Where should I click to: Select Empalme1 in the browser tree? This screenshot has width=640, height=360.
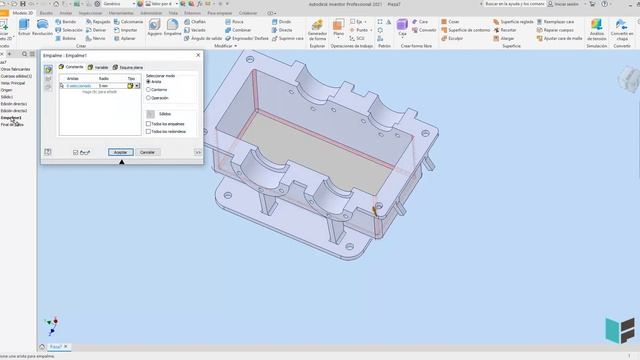coord(11,118)
